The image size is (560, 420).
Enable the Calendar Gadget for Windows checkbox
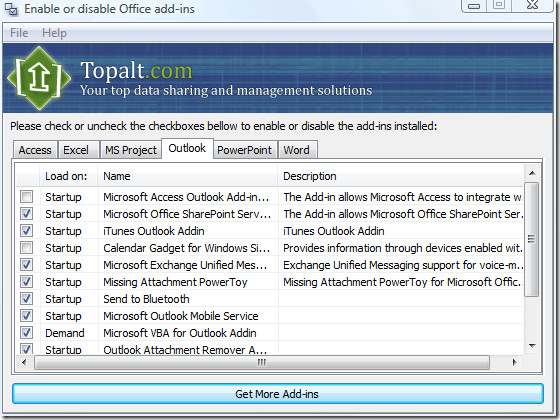click(26, 248)
